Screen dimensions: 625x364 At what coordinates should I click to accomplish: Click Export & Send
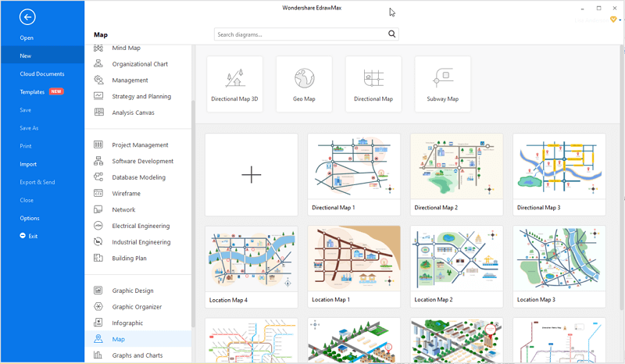coord(37,182)
